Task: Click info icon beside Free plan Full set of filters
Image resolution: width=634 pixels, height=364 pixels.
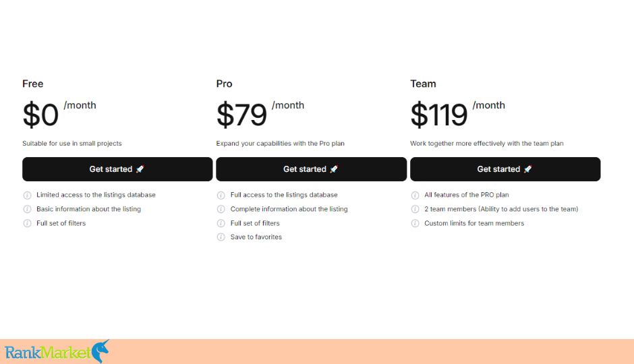Action: point(27,223)
